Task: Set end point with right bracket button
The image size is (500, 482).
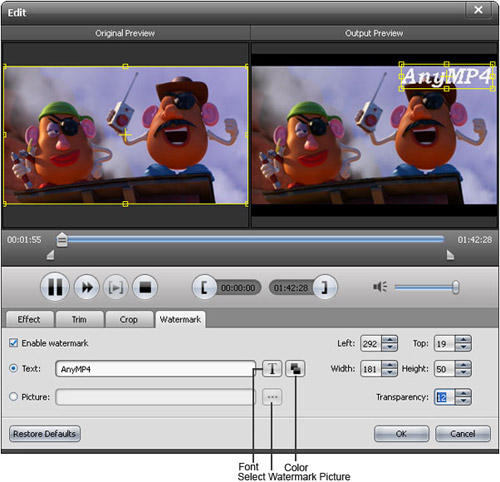Action: pos(325,287)
